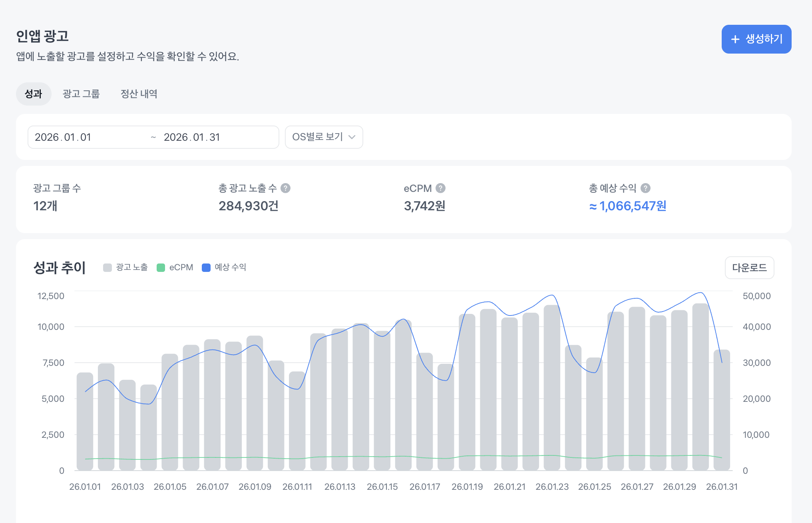
Task: Switch to 정산 내역 tab
Action: click(139, 94)
